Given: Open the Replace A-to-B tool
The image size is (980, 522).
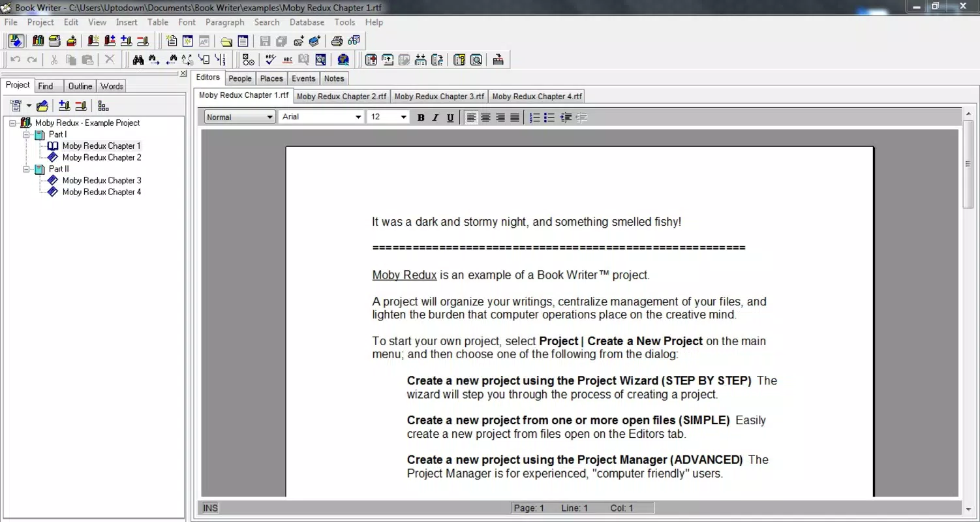Looking at the screenshot, I should 187,60.
